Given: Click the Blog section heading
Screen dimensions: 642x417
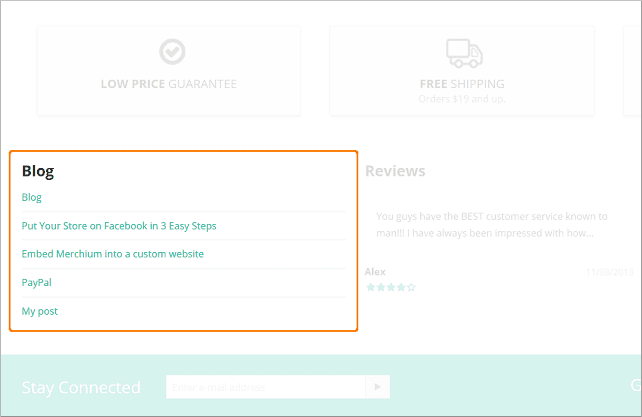Looking at the screenshot, I should (38, 171).
